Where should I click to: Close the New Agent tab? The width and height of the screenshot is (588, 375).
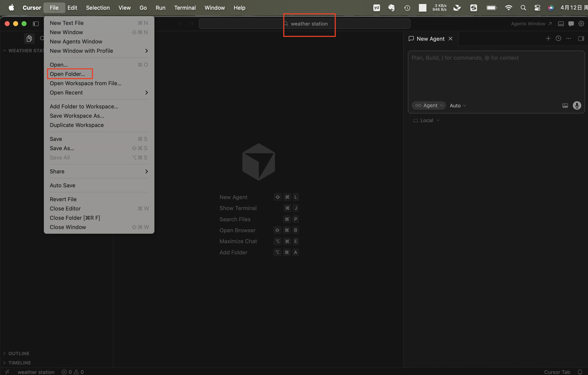tap(450, 39)
